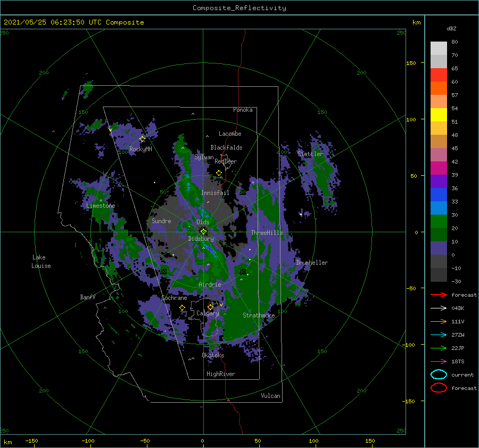This screenshot has height=448, width=479.
Task: Click the Strathmore label
Action: click(x=259, y=315)
